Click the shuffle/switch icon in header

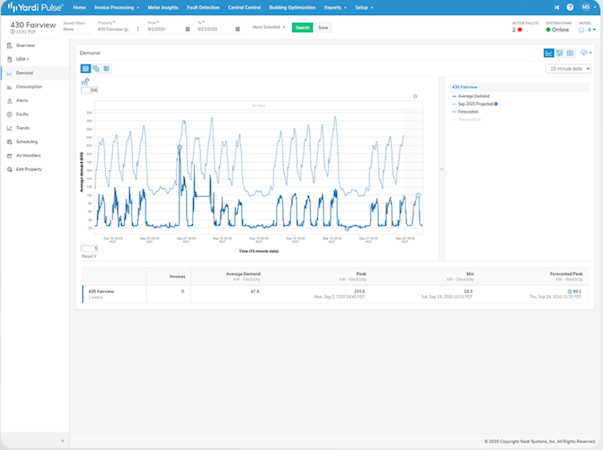pos(556,7)
